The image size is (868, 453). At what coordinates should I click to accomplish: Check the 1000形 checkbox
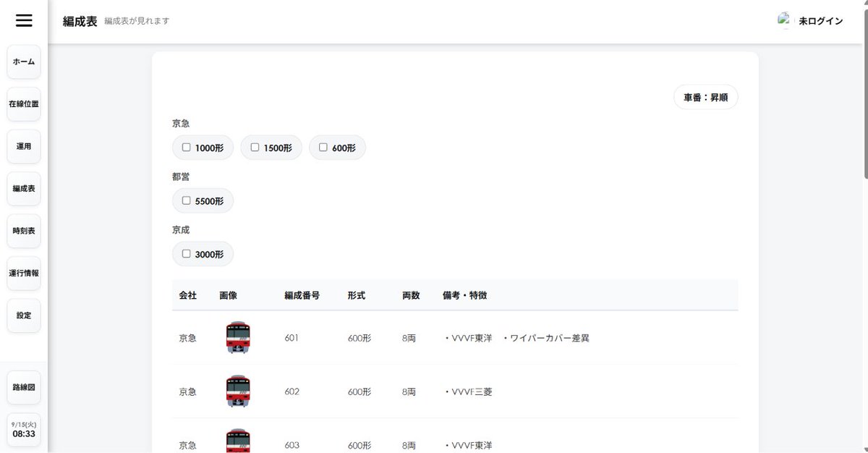coord(186,147)
